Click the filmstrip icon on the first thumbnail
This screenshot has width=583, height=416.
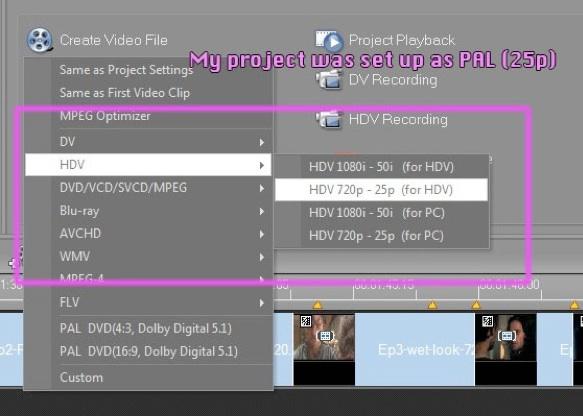tap(325, 336)
